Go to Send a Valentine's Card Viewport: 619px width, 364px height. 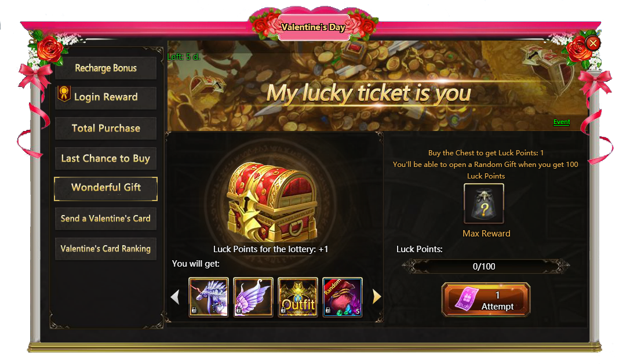click(x=106, y=219)
